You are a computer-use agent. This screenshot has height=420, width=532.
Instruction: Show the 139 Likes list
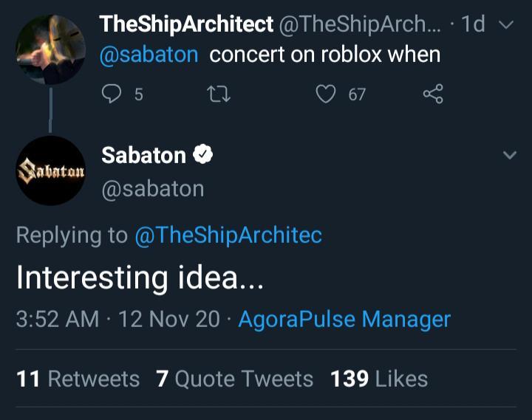coord(379,379)
